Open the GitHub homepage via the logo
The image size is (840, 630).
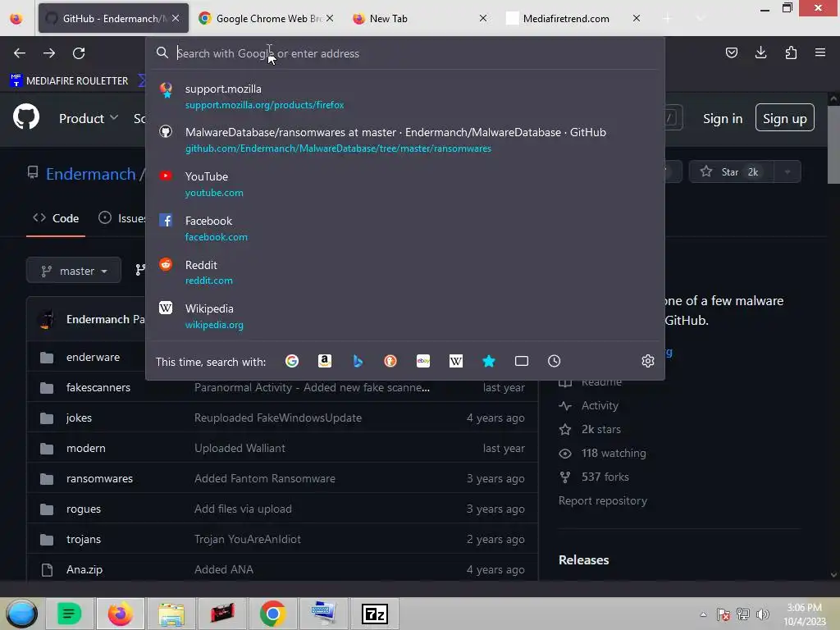pos(26,117)
